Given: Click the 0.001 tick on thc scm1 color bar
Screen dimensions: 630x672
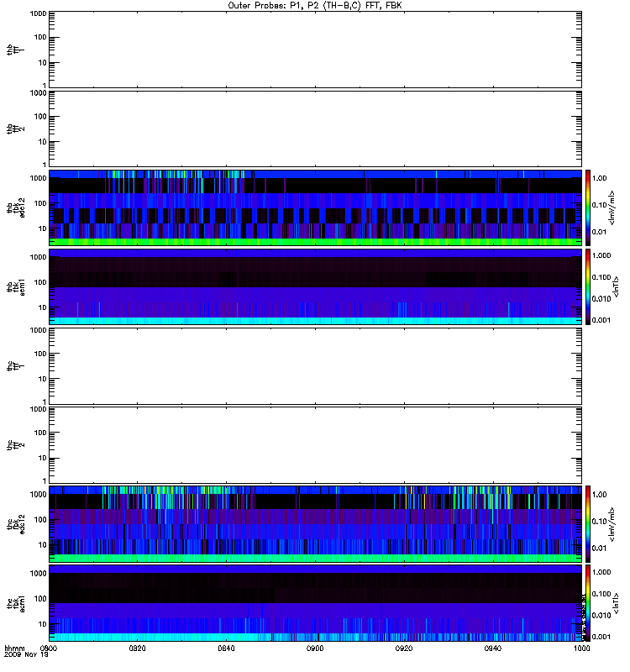Looking at the screenshot, I should 601,637.
